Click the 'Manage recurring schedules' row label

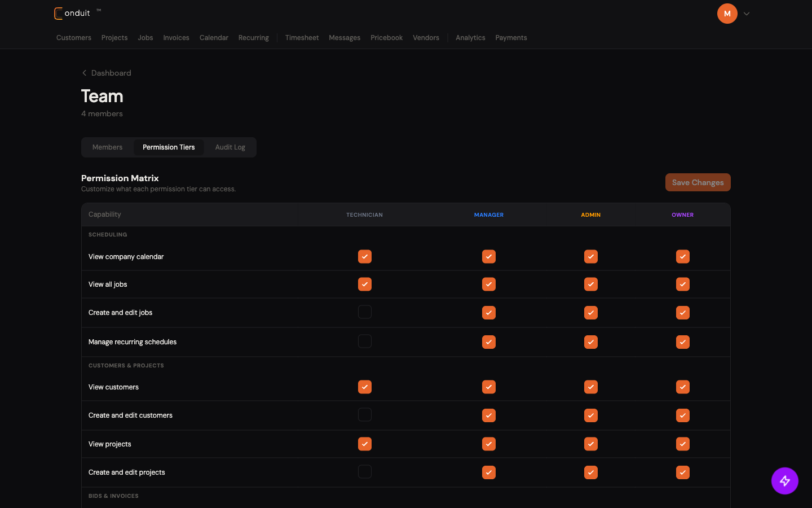(133, 342)
